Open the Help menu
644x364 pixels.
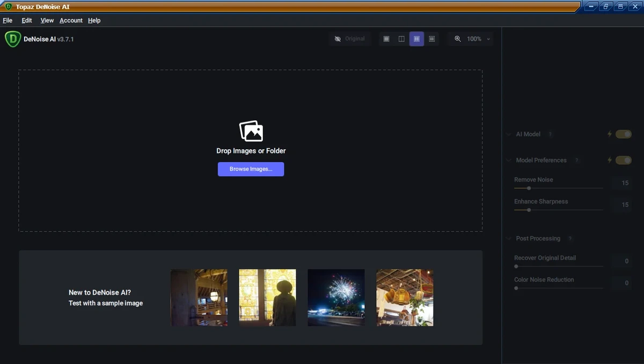[94, 20]
